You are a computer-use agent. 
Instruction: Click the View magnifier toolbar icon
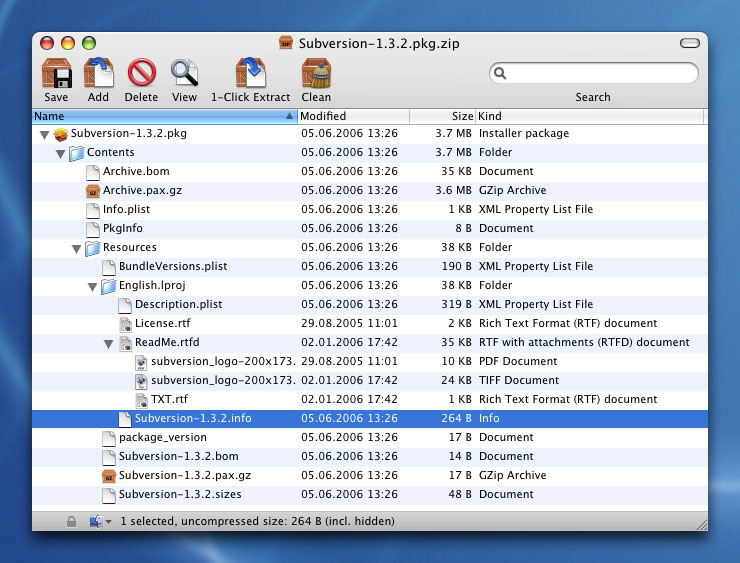pyautogui.click(x=184, y=73)
